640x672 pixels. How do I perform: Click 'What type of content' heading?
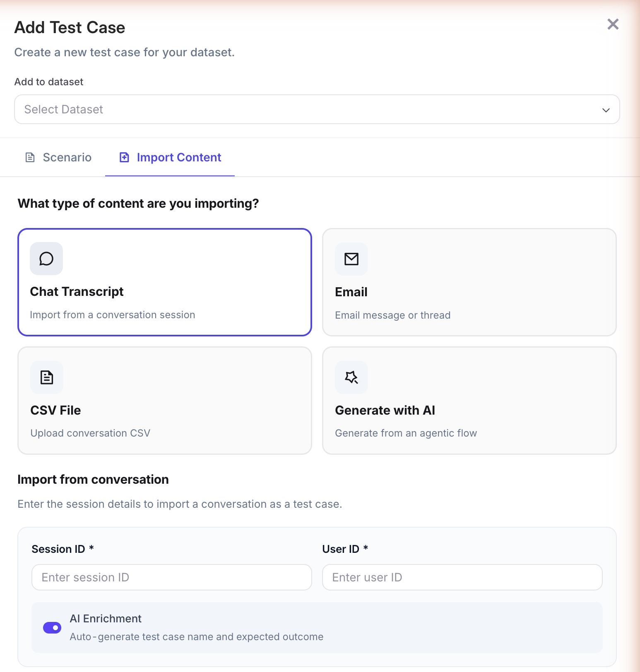click(138, 204)
